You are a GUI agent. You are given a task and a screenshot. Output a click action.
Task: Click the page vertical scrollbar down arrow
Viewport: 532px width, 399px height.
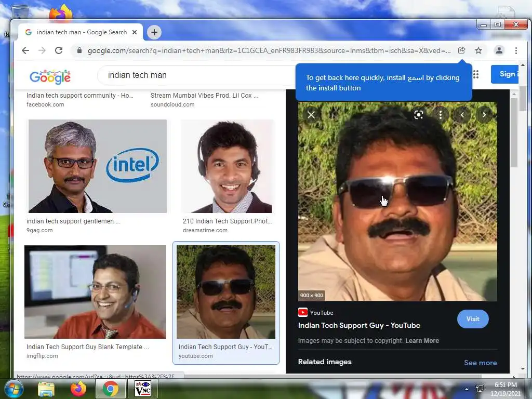point(523,369)
